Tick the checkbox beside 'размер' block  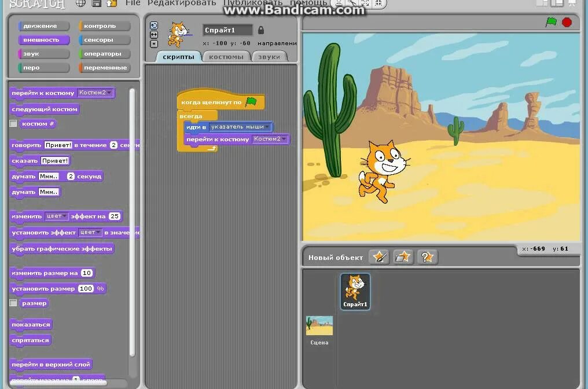coord(13,303)
